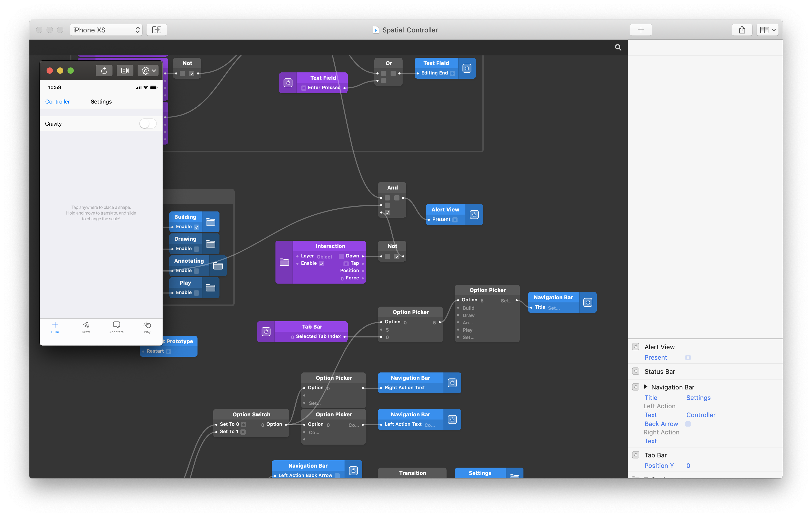
Task: Select the Build tab in preview
Action: point(55,327)
